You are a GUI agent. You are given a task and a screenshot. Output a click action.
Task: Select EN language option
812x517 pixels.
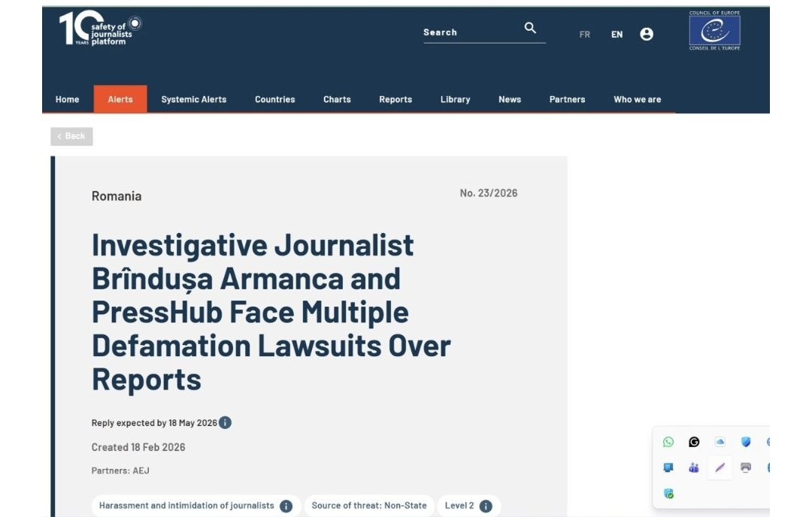pos(617,35)
